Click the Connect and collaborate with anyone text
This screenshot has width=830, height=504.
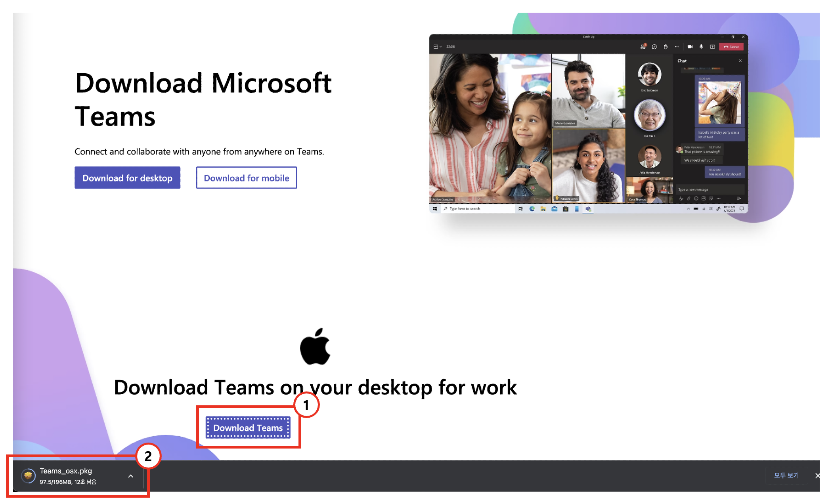pyautogui.click(x=199, y=152)
